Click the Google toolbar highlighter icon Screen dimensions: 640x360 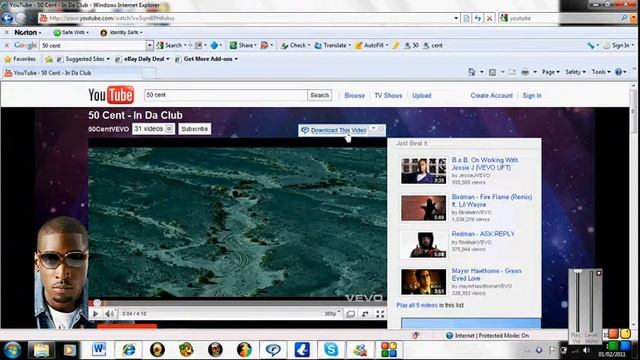[x=396, y=45]
